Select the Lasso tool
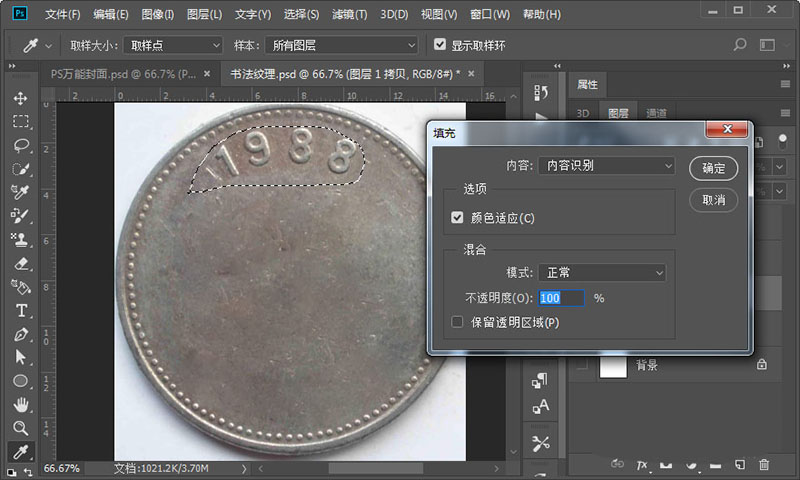The height and width of the screenshot is (480, 800). point(20,145)
